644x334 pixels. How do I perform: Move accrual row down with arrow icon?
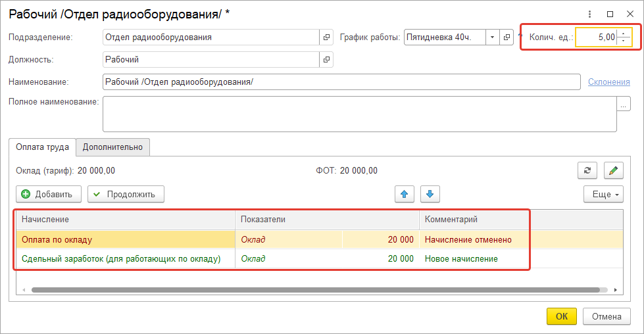(x=430, y=194)
